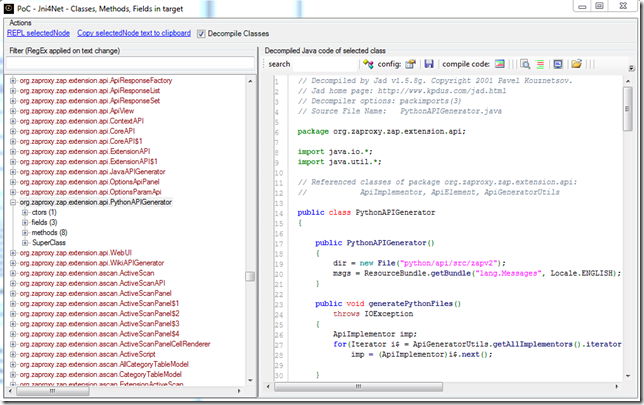Click the blue floppy disk save icon
644x405 pixels.
pyautogui.click(x=429, y=64)
